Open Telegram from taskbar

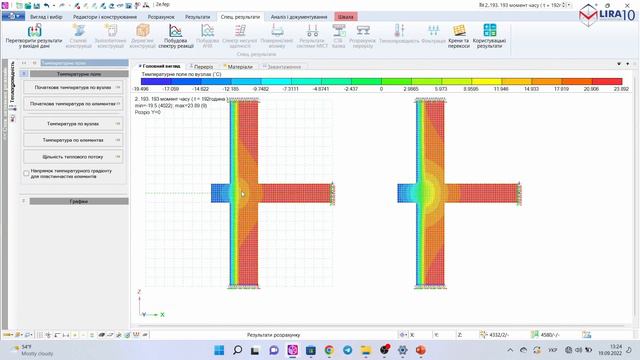[x=347, y=350]
